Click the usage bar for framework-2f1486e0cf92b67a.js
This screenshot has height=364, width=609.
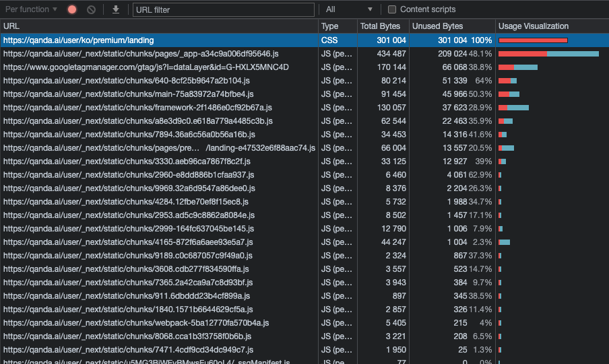coord(513,108)
